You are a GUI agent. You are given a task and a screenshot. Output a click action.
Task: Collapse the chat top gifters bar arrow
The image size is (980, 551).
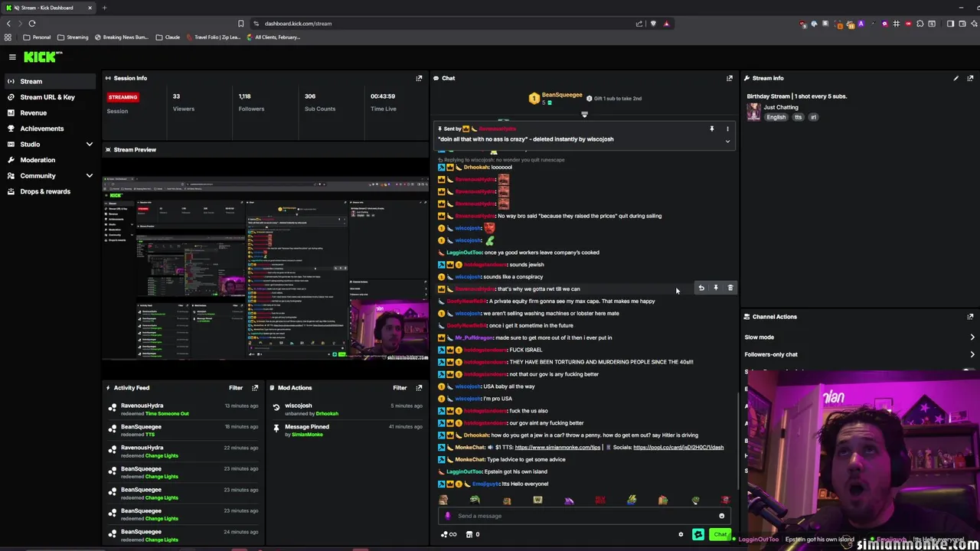(584, 115)
